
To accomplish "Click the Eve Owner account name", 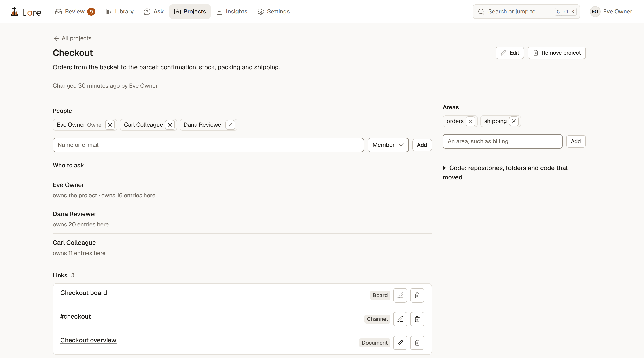I will [617, 11].
